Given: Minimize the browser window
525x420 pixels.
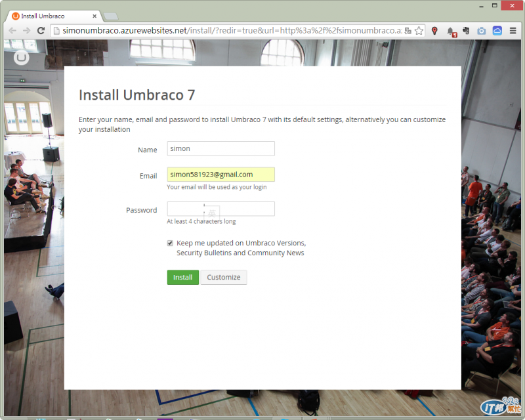Looking at the screenshot, I should point(481,6).
